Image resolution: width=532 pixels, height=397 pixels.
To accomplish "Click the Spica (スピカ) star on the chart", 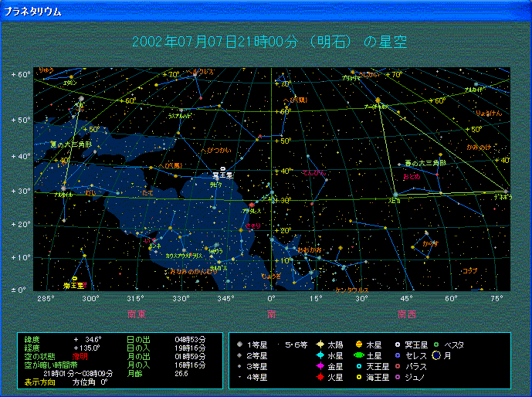I will click(395, 194).
